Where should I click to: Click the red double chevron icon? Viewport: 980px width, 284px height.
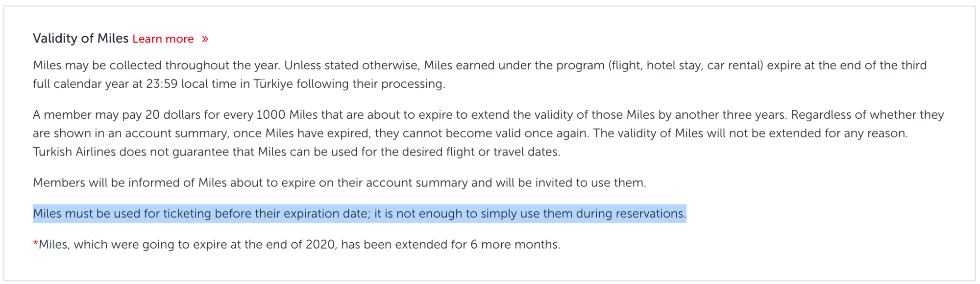pos(205,39)
